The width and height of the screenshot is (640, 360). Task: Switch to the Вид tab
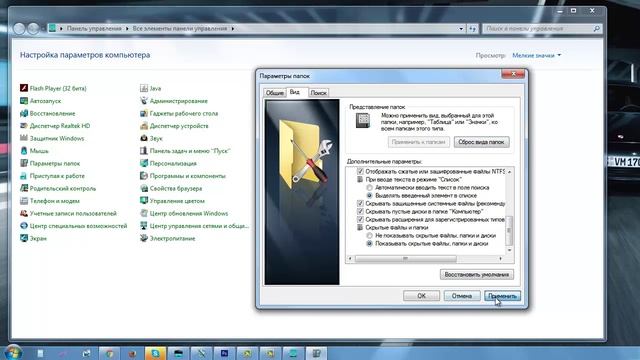(x=295, y=92)
